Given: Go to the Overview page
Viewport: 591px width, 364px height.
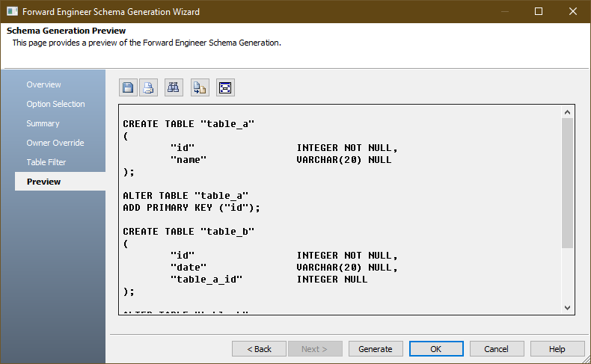Looking at the screenshot, I should [44, 84].
